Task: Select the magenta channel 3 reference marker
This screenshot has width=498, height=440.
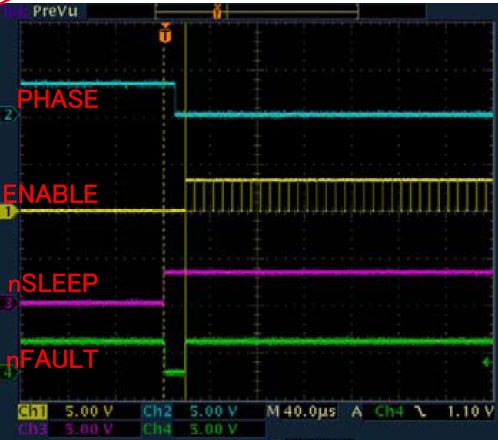Action: [x=8, y=303]
